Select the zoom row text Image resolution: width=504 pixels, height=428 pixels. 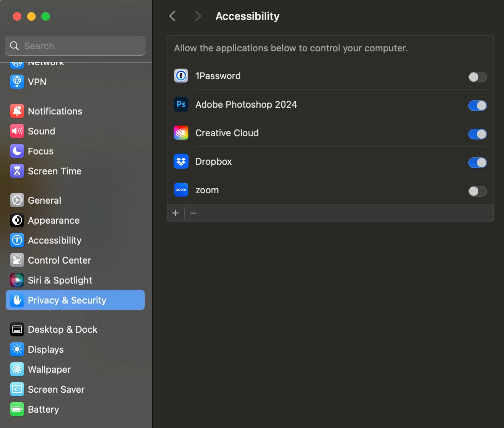(x=207, y=190)
